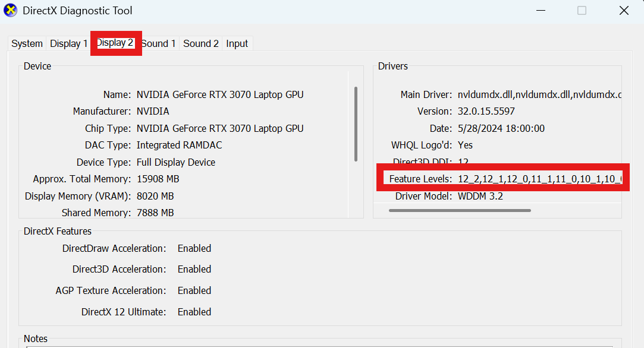Select the 15908 MB total memory value

pos(158,179)
